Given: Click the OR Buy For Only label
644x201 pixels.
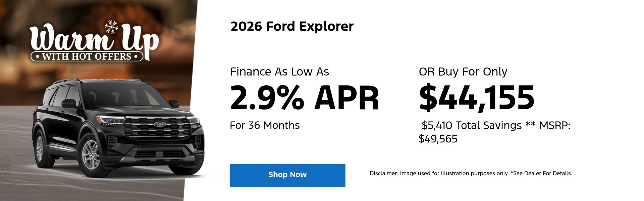Looking at the screenshot, I should [463, 72].
